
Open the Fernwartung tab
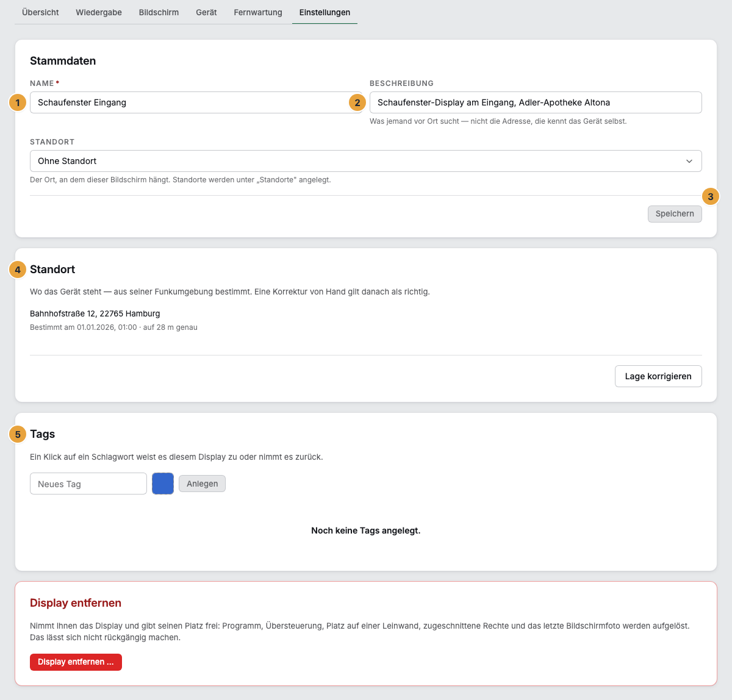coord(258,12)
